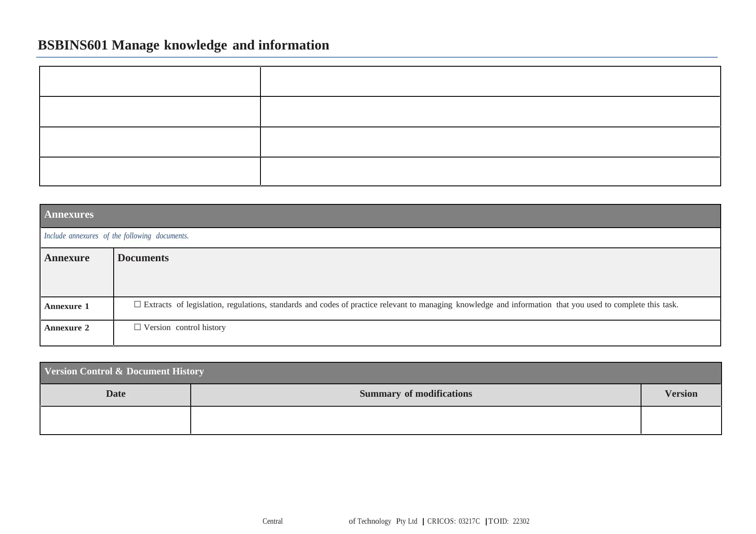The image size is (756, 534).
Task: Click the 'of Technology Pty Ltd' footer text
Action: click(x=383, y=522)
